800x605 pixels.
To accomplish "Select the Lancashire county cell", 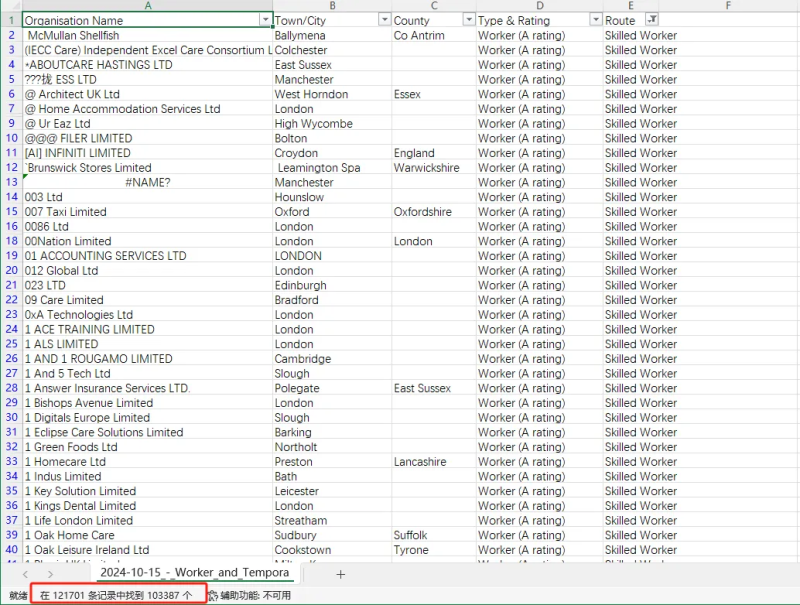I will pos(434,461).
